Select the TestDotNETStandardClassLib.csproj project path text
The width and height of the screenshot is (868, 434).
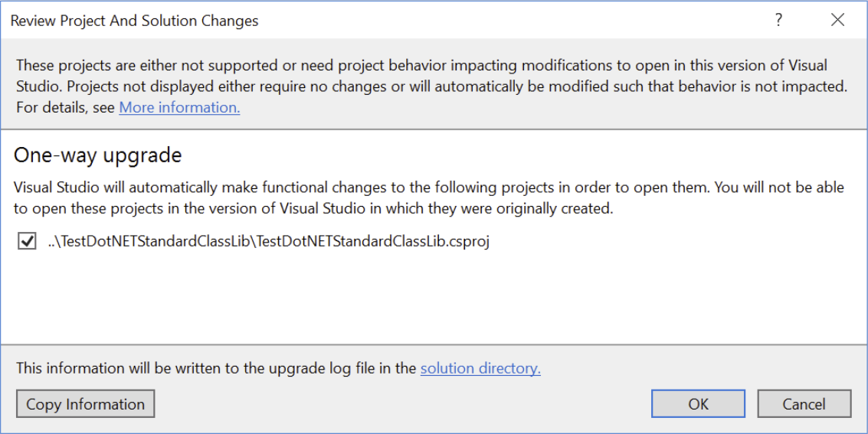tap(268, 242)
